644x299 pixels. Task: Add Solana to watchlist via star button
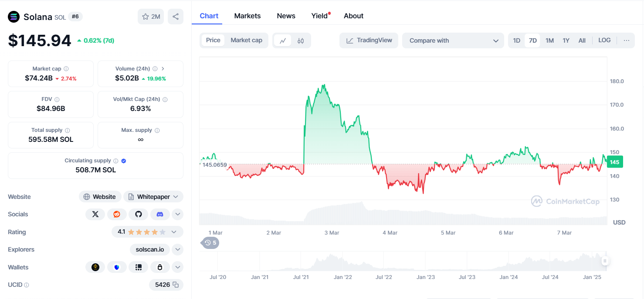(151, 17)
